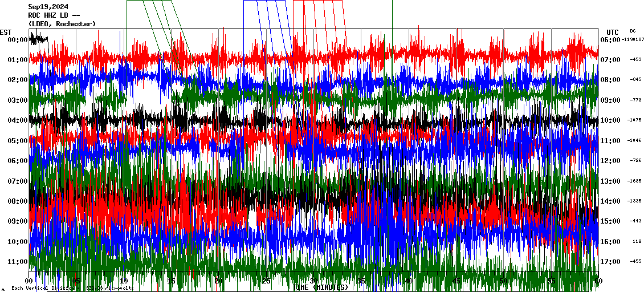Select the 10:00 UTC time label
The image size is (644, 296).
[x=610, y=120]
